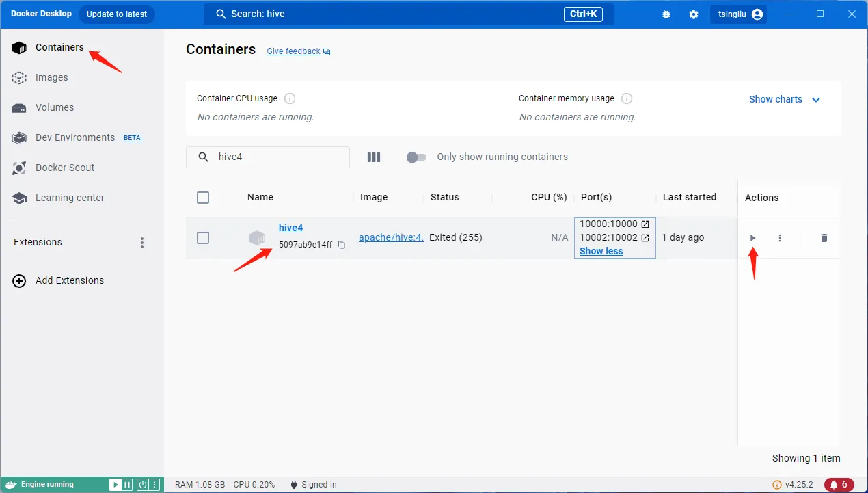Toggle Only show running containers
Screen dimensions: 868x493
[x=416, y=157]
